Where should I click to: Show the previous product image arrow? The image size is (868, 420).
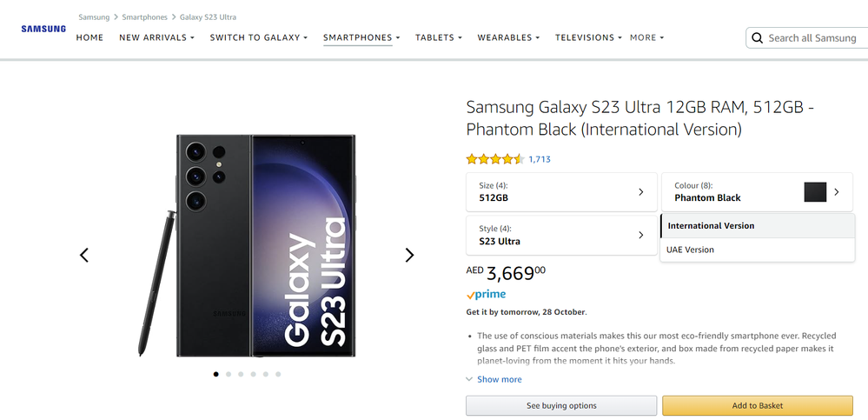click(x=84, y=255)
